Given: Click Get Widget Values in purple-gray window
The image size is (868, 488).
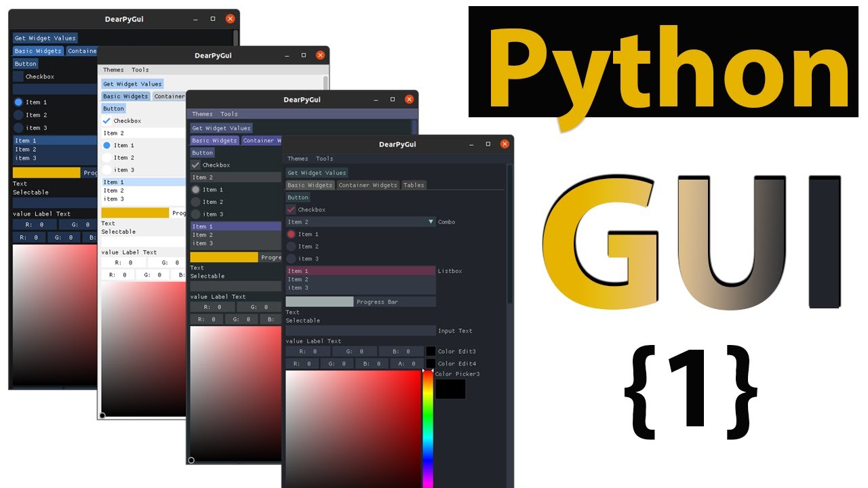Looking at the screenshot, I should 221,128.
